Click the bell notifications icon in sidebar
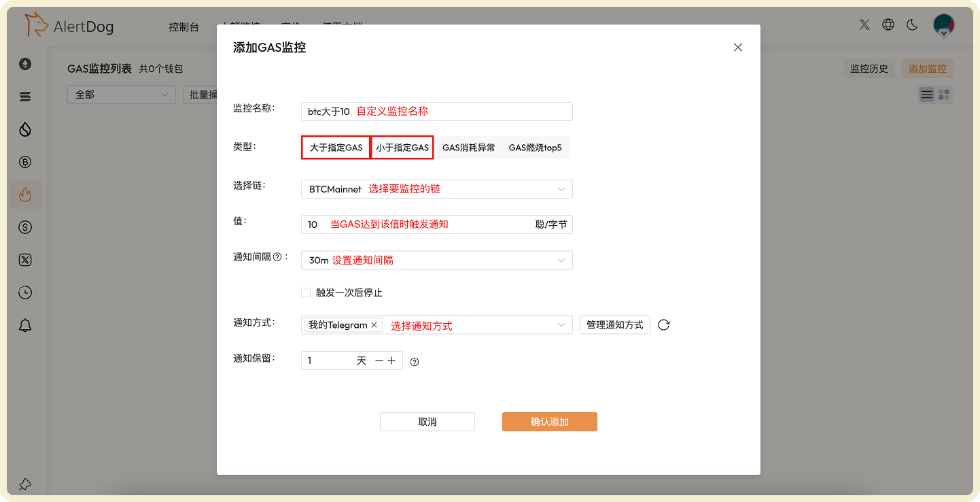The width and height of the screenshot is (980, 502). point(25,325)
